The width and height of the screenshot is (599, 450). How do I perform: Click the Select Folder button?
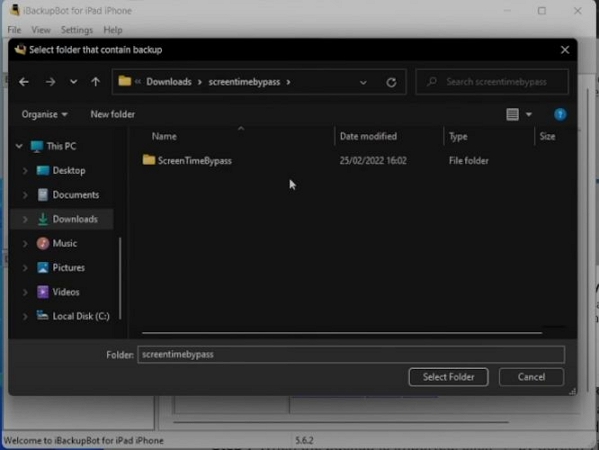pos(448,377)
